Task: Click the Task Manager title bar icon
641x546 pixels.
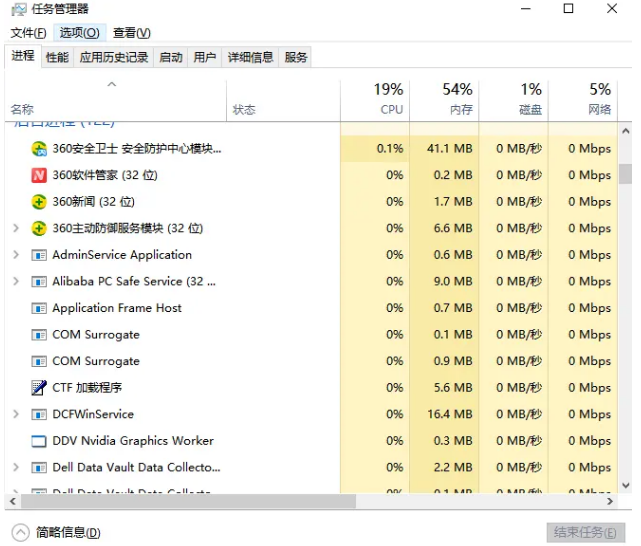Action: tap(19, 9)
